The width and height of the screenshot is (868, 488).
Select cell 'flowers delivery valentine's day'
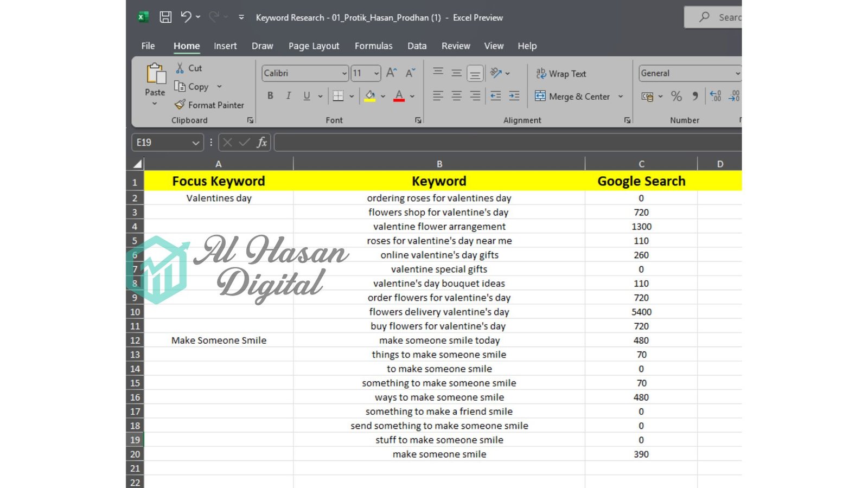click(x=439, y=312)
